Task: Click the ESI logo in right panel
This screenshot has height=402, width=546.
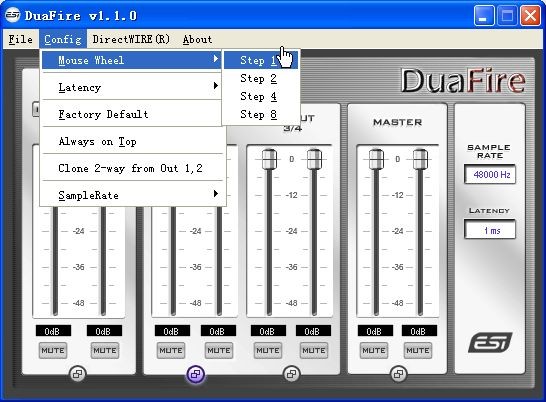Action: coord(490,343)
